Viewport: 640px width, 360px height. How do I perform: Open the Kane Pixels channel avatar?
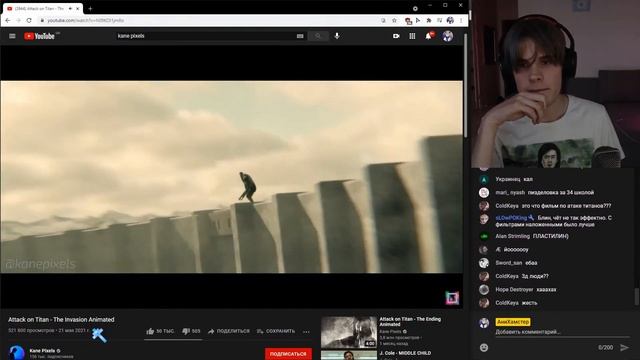point(17,353)
